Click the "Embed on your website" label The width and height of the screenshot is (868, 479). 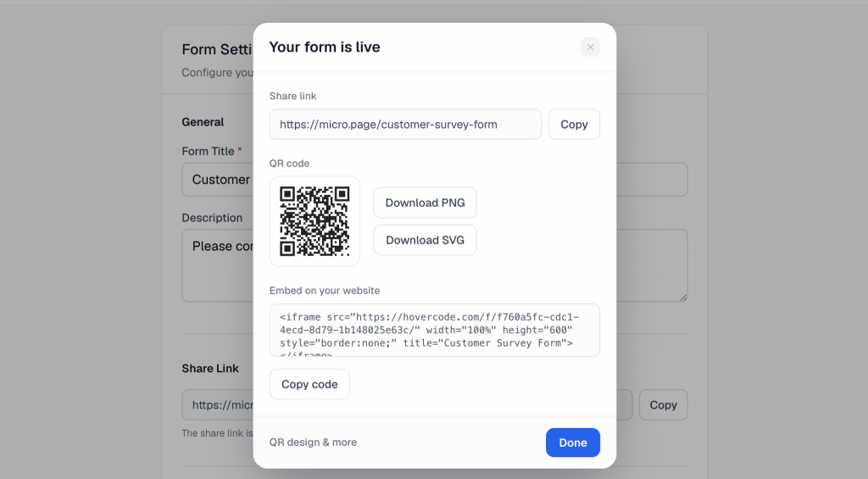click(325, 290)
